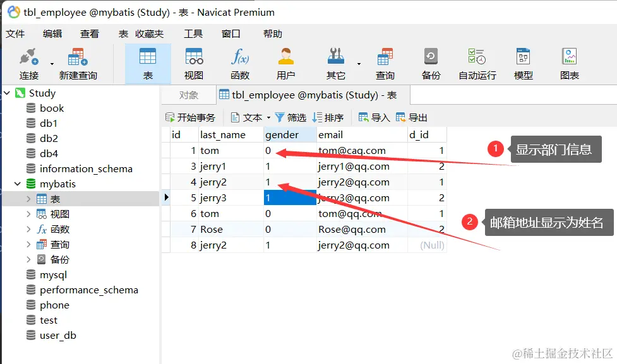Click the email column header
The image size is (617, 364).
pos(362,135)
